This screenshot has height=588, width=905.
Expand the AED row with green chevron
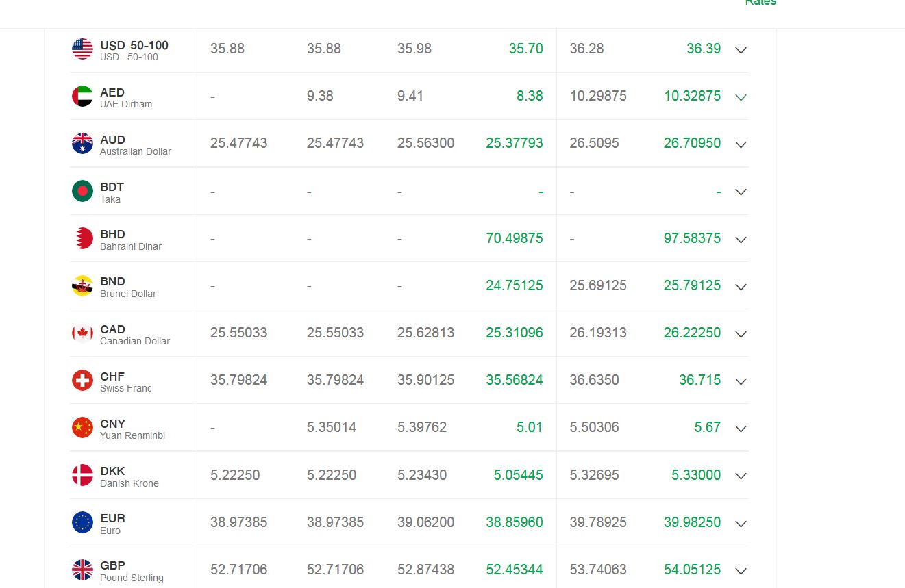(x=741, y=97)
